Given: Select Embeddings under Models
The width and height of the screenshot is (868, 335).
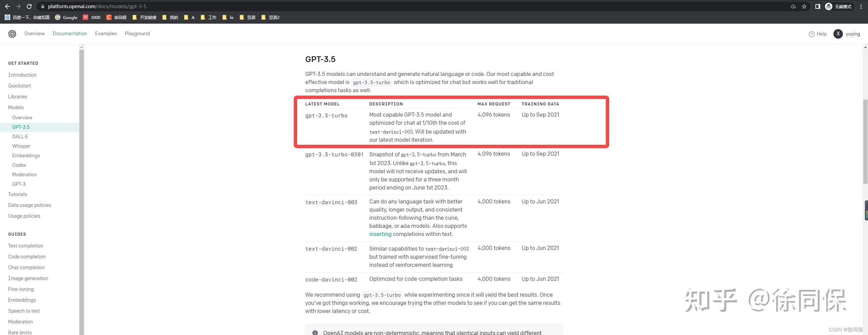Looking at the screenshot, I should point(26,156).
